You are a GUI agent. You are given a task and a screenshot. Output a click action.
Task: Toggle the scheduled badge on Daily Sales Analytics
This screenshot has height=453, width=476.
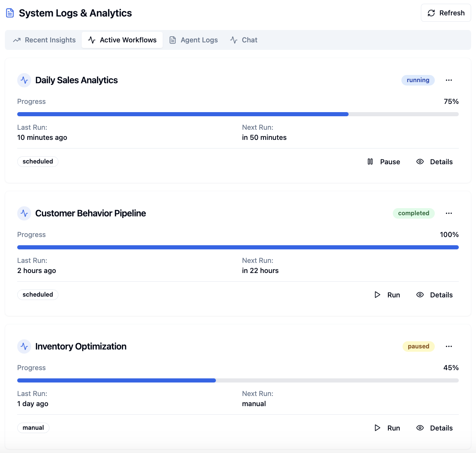point(37,161)
